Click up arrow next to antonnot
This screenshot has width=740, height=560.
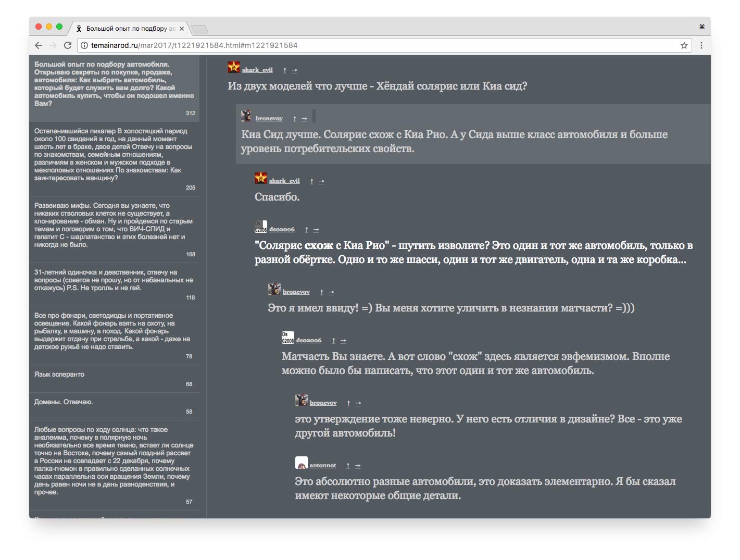348,465
